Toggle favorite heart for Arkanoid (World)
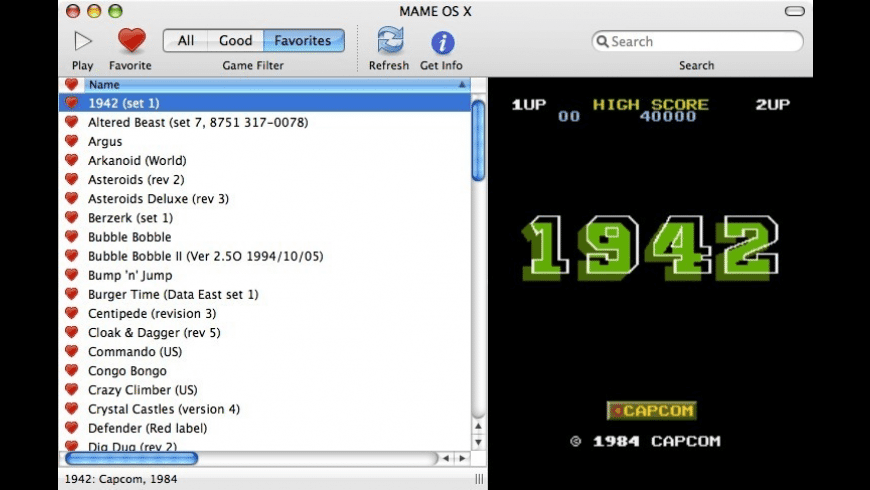The width and height of the screenshot is (870, 490). pyautogui.click(x=71, y=160)
